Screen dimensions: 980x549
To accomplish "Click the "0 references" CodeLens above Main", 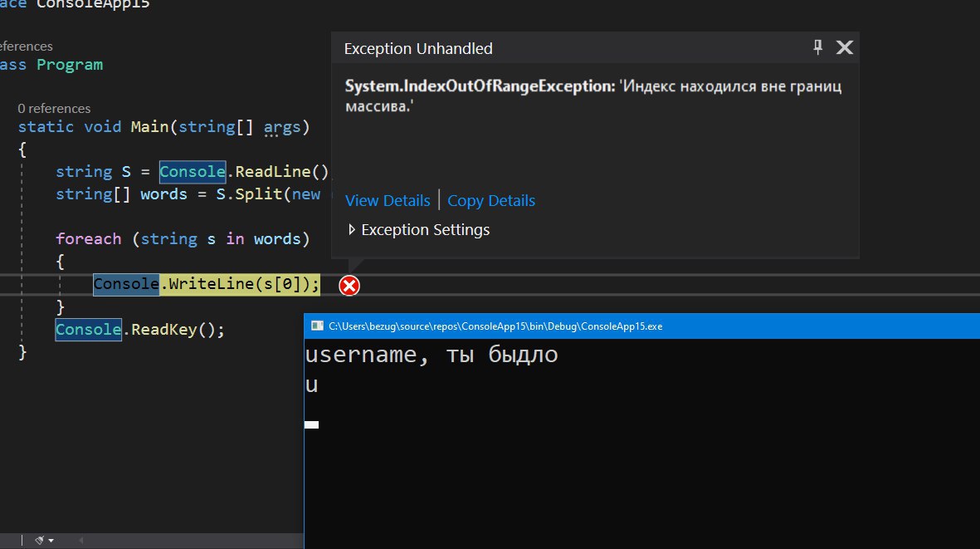I will (54, 108).
